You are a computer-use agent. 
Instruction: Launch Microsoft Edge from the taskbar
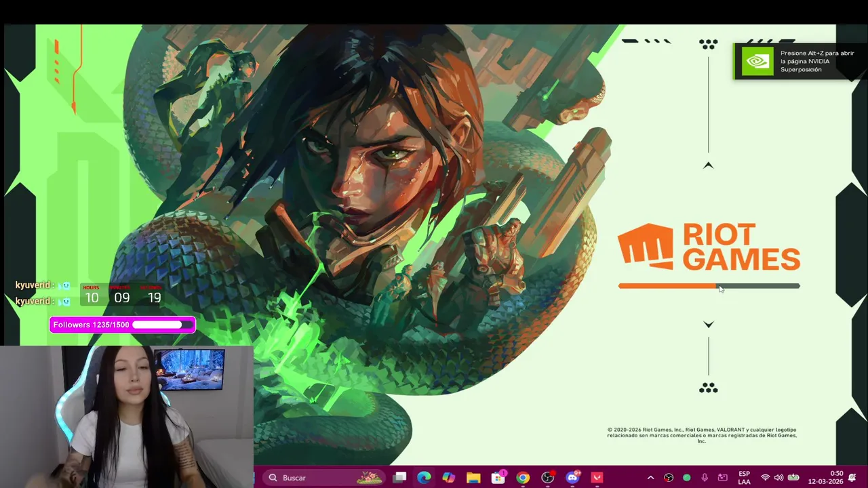[424, 478]
